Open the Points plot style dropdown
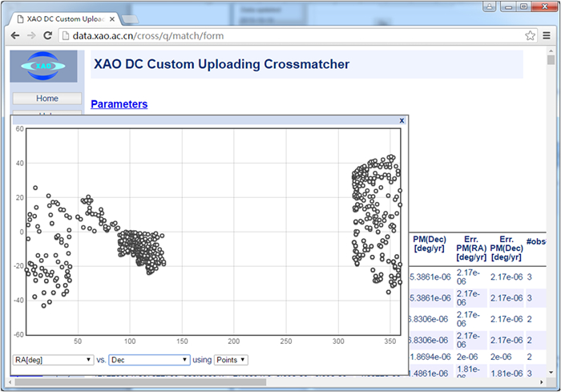 coord(231,361)
